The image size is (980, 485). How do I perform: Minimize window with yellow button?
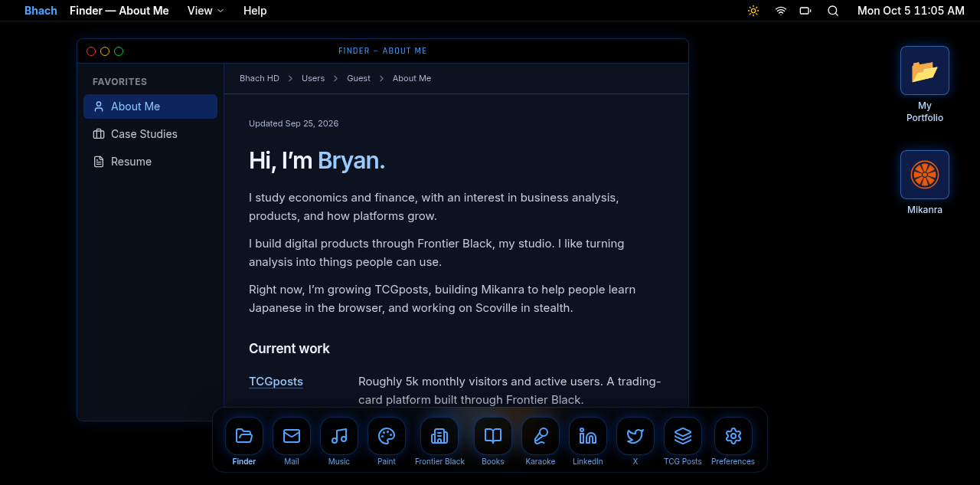(x=105, y=51)
